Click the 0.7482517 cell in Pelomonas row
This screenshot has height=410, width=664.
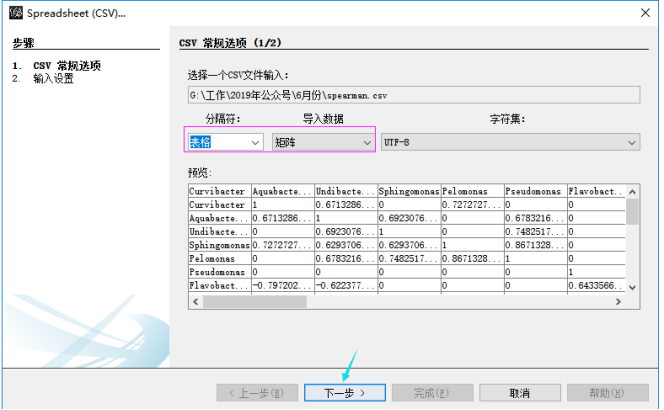coord(409,258)
